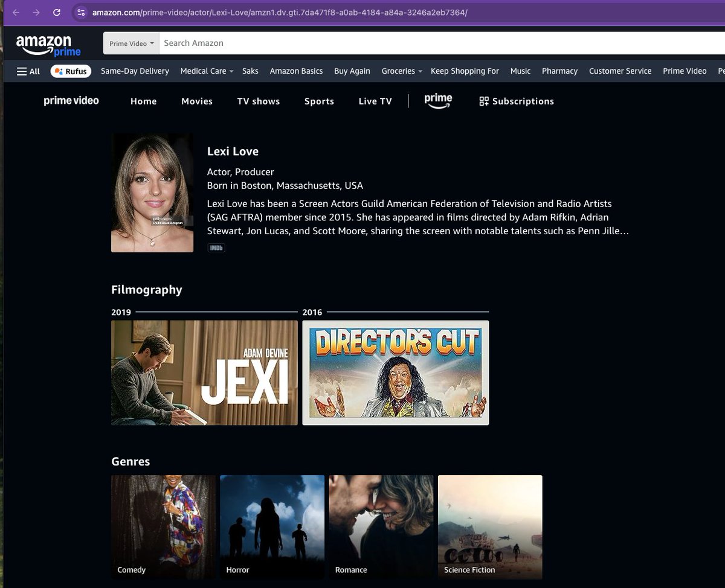The height and width of the screenshot is (588, 725).
Task: Select the Horror genre tile
Action: [x=272, y=527]
